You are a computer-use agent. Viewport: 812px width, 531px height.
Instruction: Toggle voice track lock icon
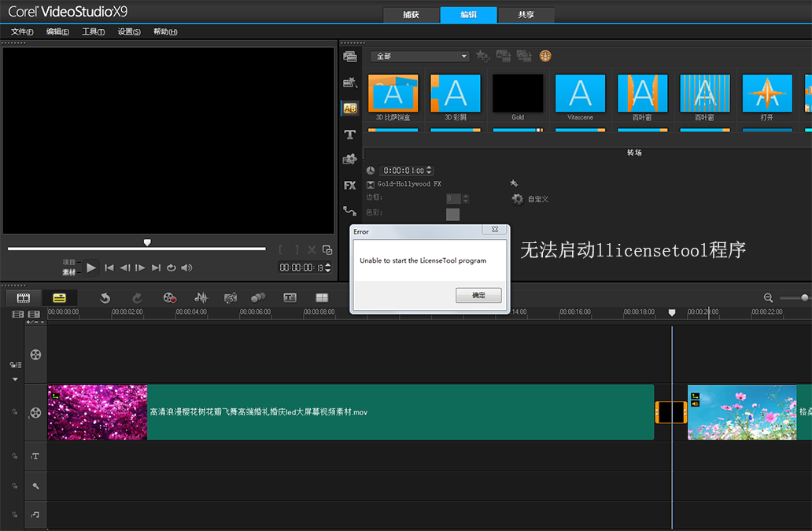15,486
